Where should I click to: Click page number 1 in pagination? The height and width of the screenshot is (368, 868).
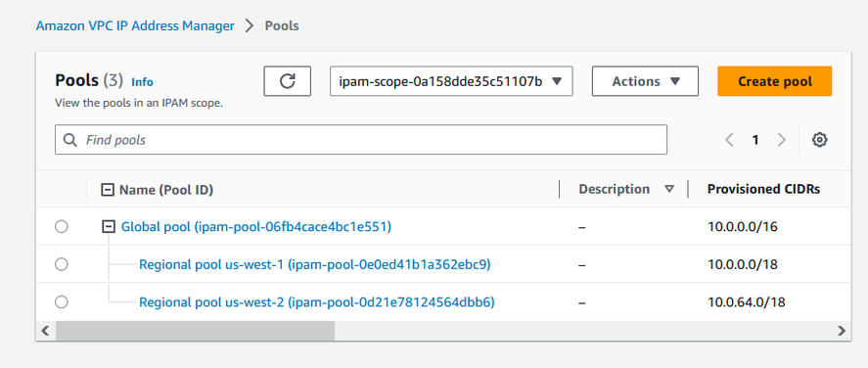(755, 140)
